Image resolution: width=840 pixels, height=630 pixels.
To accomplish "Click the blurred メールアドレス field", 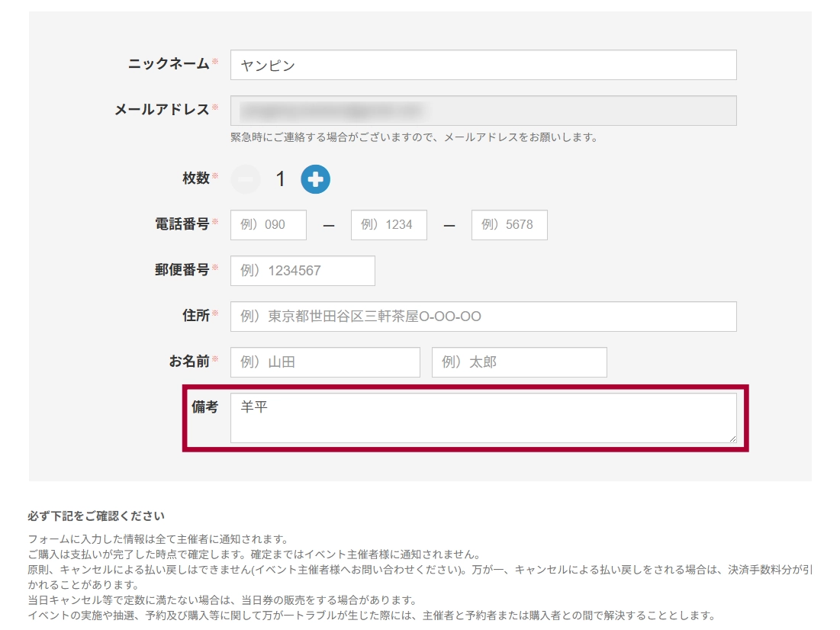I will pos(483,111).
